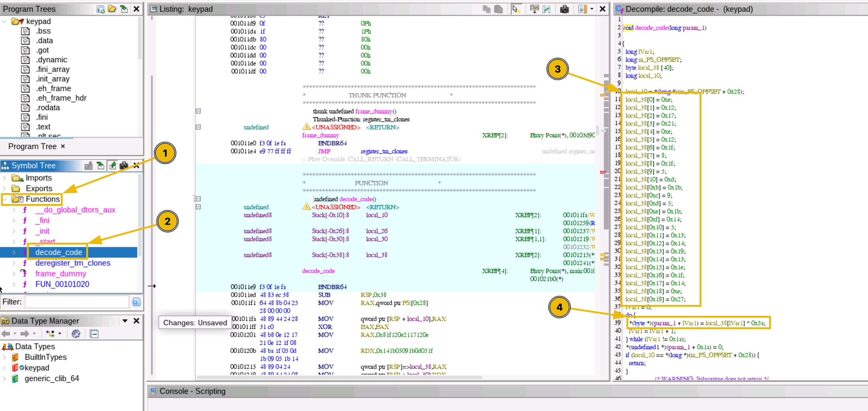This screenshot has height=411, width=868.
Task: Select the decode_code function in Symbol Tree
Action: [x=59, y=252]
